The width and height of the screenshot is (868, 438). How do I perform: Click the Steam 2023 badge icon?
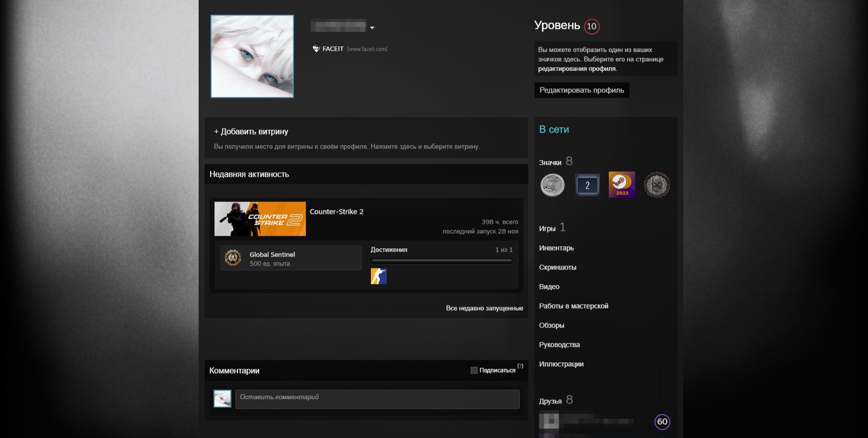(622, 185)
